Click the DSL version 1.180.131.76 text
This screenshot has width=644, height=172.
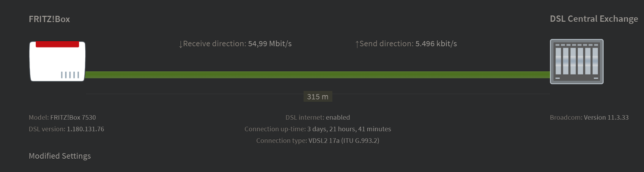(66, 129)
